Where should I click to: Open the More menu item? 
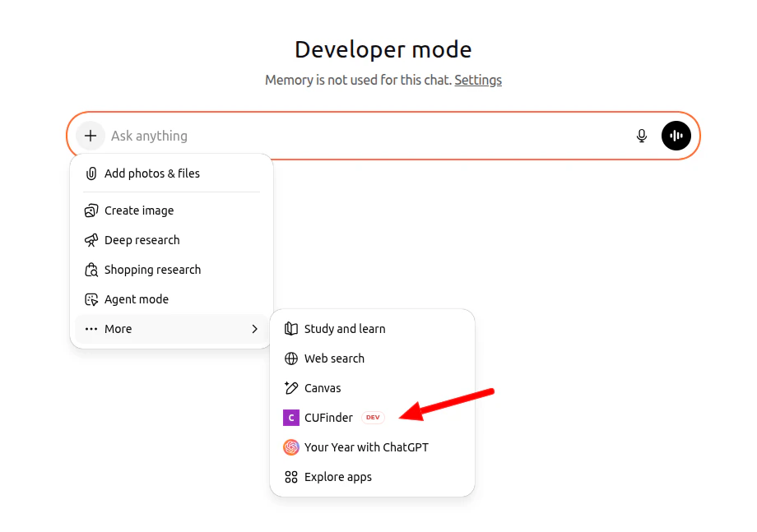171,329
